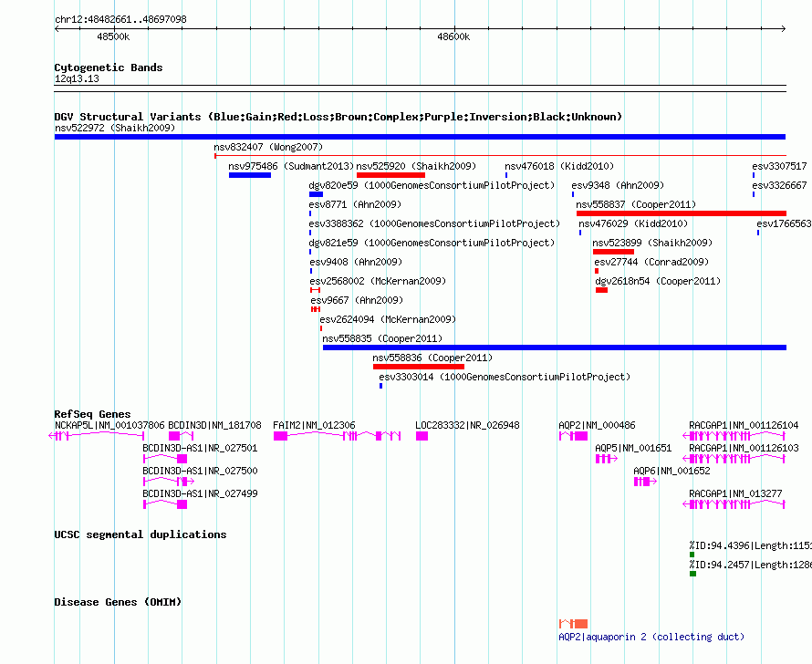This screenshot has width=812, height=664.
Task: Click the %ID:94.4396 segmental duplication marker
Action: click(692, 555)
